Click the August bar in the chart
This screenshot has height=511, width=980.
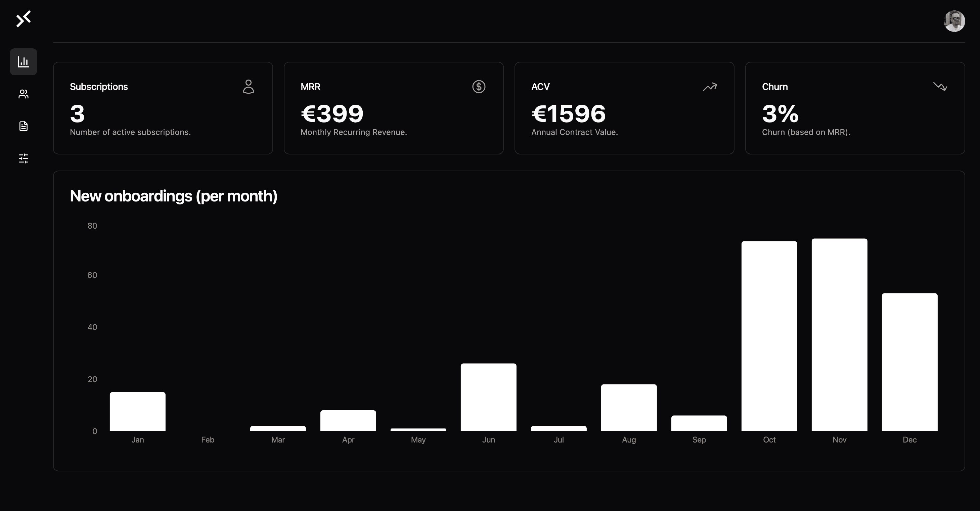tap(628, 408)
